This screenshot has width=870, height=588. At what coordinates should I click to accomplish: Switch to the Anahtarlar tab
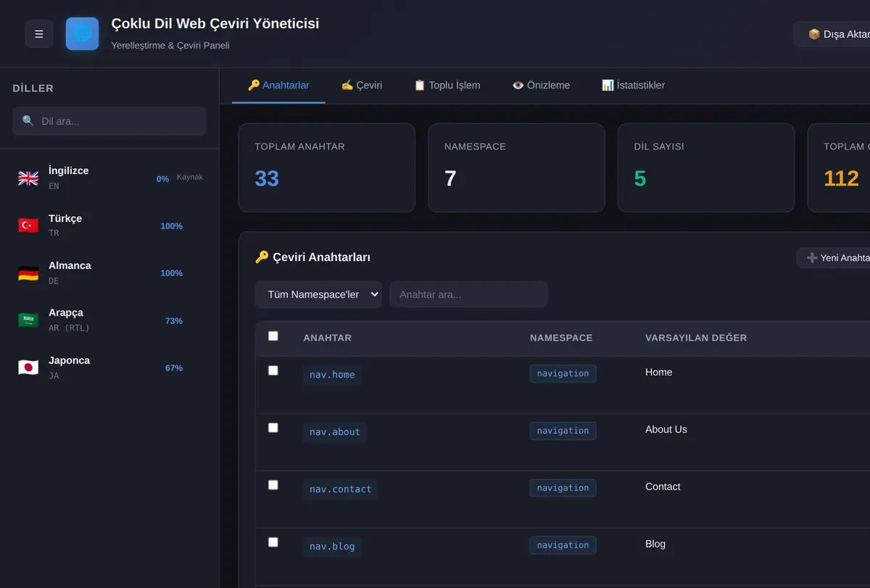(x=278, y=86)
